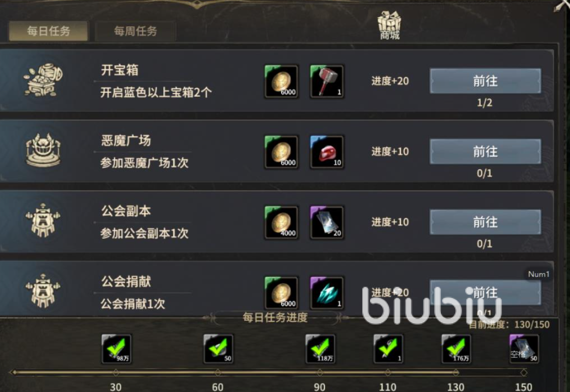Click the claimed 30-point reward with checkmark
Image resolution: width=570 pixels, height=392 pixels.
tap(116, 349)
